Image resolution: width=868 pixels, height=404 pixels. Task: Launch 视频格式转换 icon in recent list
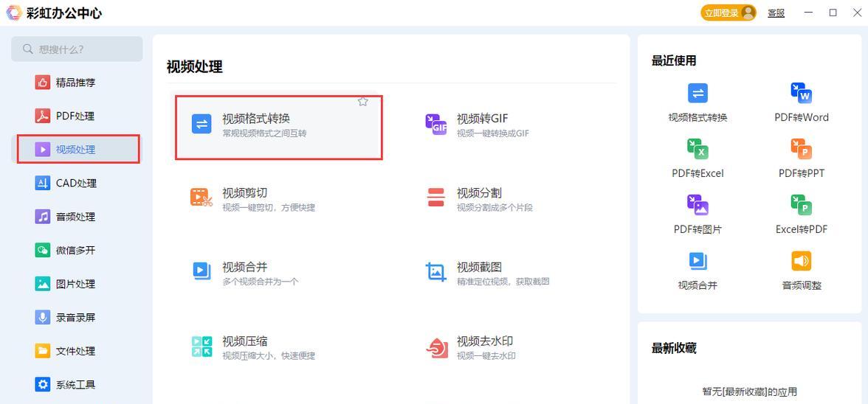697,93
